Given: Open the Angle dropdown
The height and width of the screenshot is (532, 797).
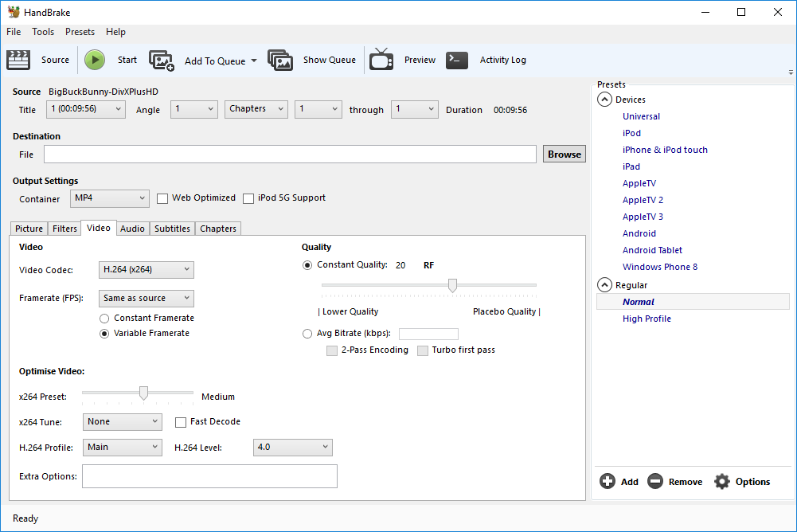Looking at the screenshot, I should click(x=193, y=109).
